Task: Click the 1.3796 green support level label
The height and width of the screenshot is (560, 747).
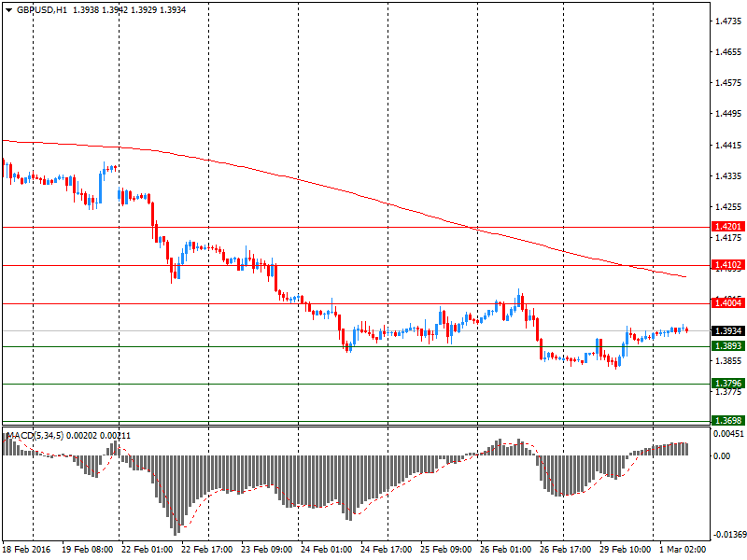Action: click(x=728, y=384)
